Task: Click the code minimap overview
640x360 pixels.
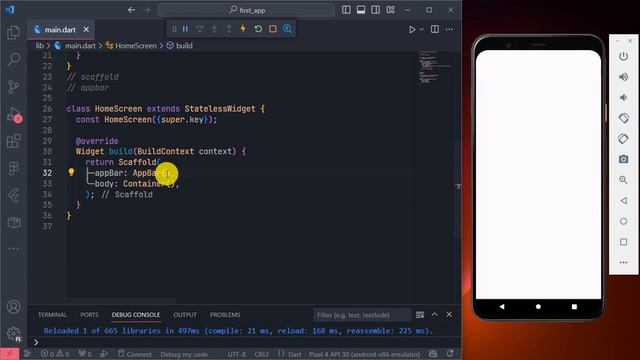Action: 435,67
